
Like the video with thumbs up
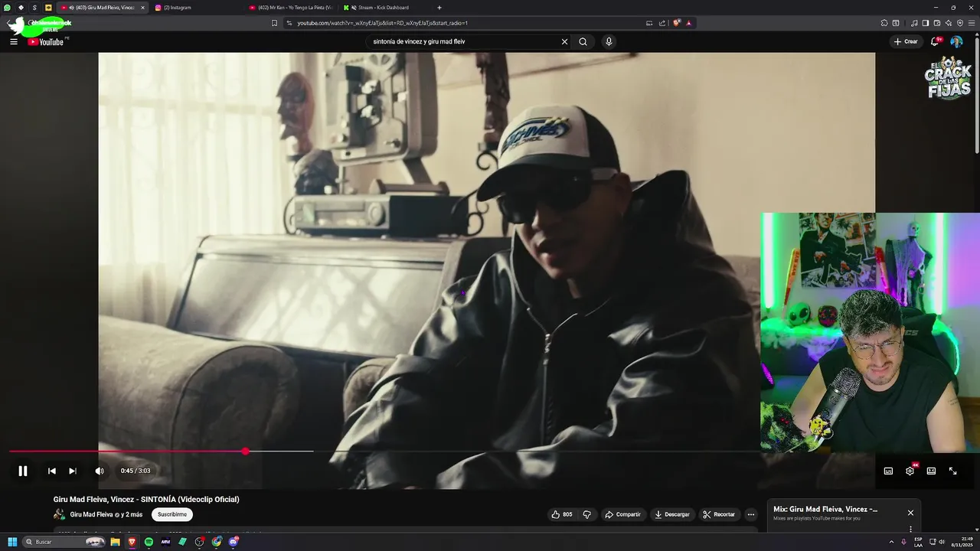(x=563, y=514)
